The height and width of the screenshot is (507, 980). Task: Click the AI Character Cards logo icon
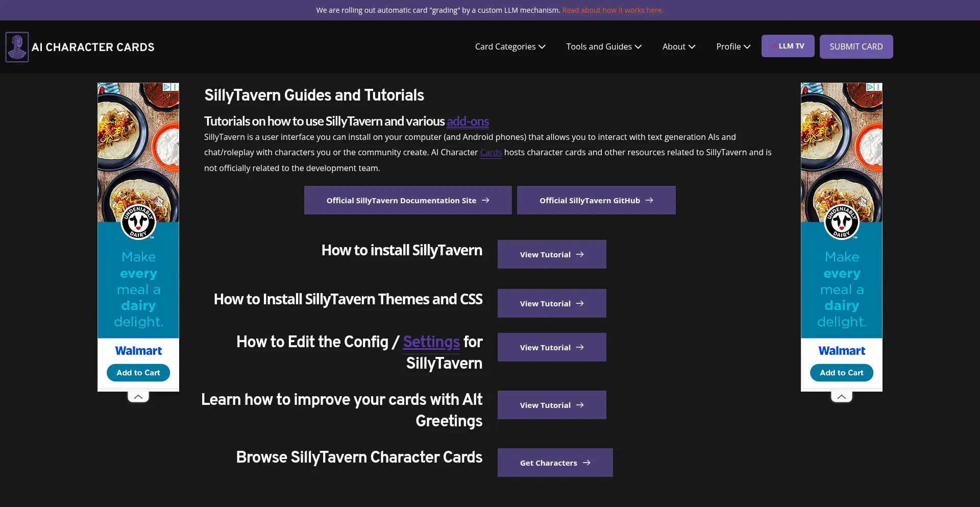(17, 47)
